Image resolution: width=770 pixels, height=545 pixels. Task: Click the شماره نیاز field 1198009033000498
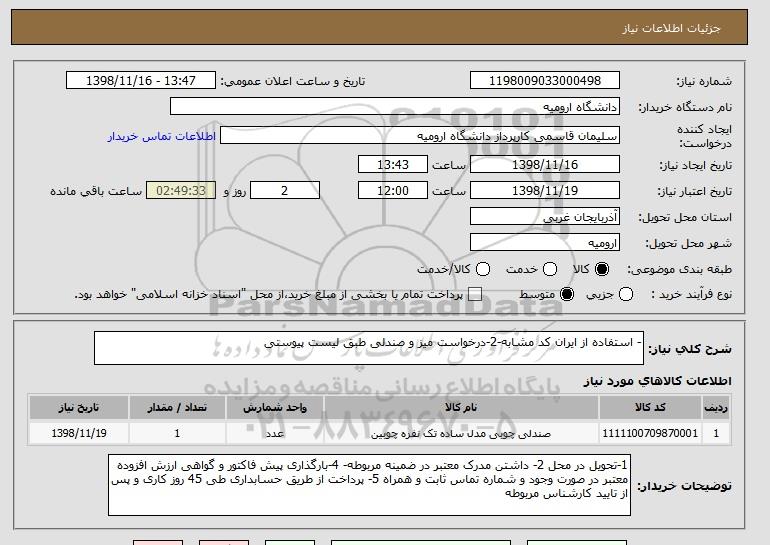(x=545, y=81)
